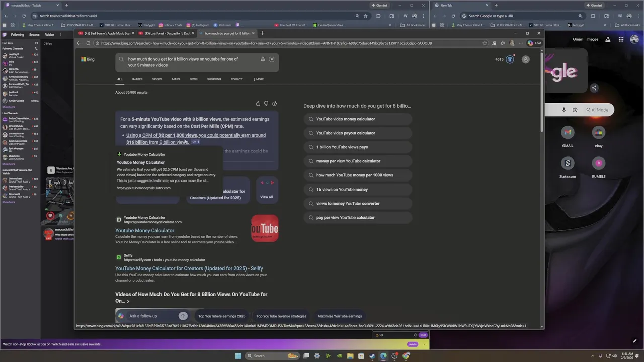
Task: Open the Edge settings and more menu
Action: [520, 43]
